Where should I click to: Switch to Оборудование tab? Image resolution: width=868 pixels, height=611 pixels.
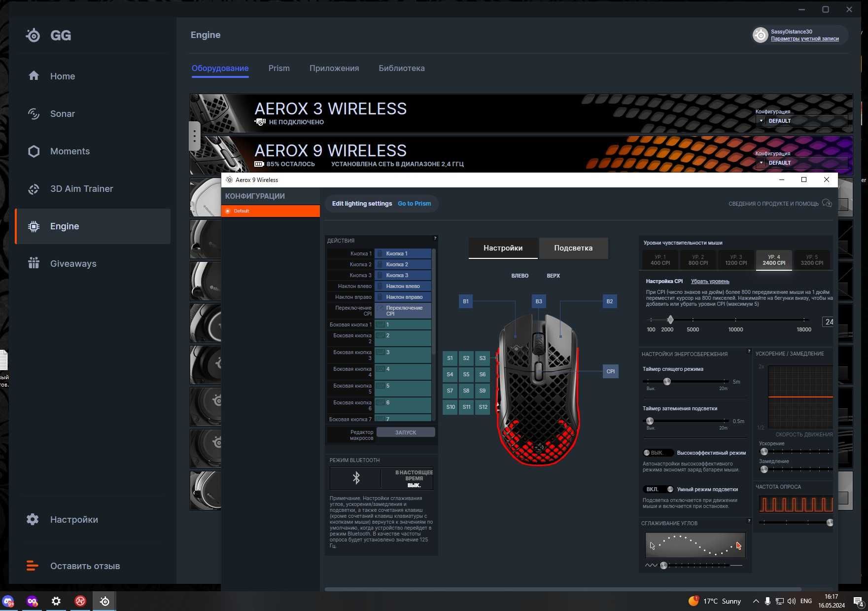point(220,68)
